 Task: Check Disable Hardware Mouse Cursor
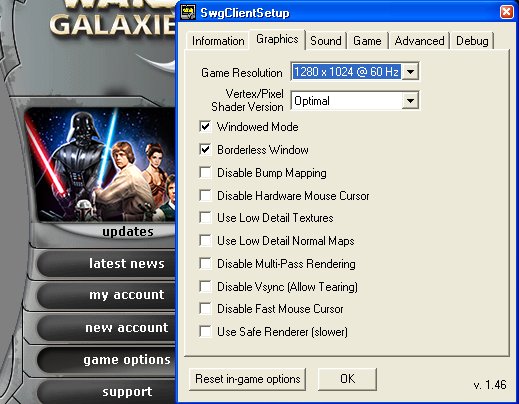pyautogui.click(x=205, y=195)
